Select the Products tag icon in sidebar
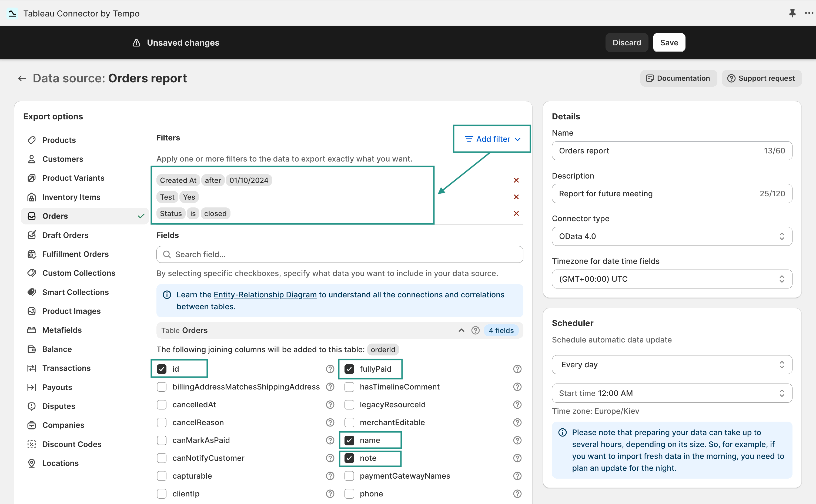 32,140
